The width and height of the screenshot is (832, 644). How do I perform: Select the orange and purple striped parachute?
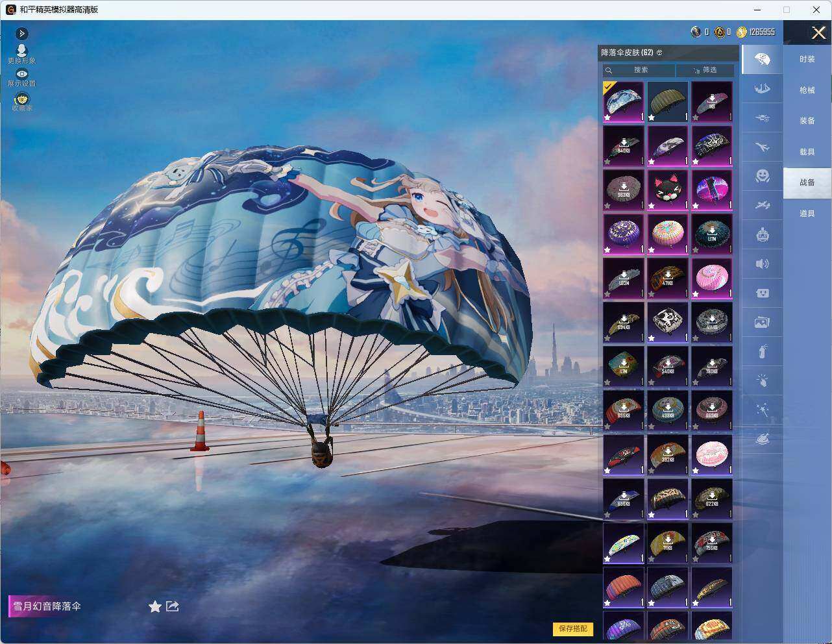point(624,588)
